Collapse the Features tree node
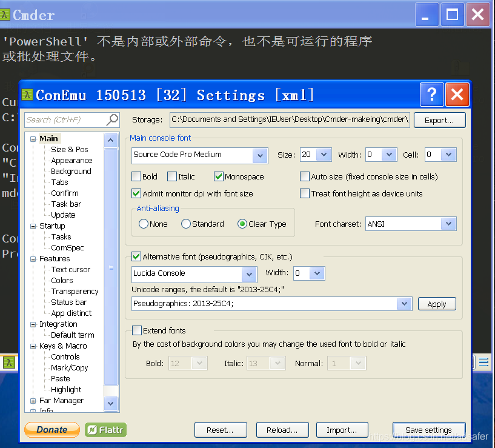Screen dimensions: 495x448 click(33, 259)
